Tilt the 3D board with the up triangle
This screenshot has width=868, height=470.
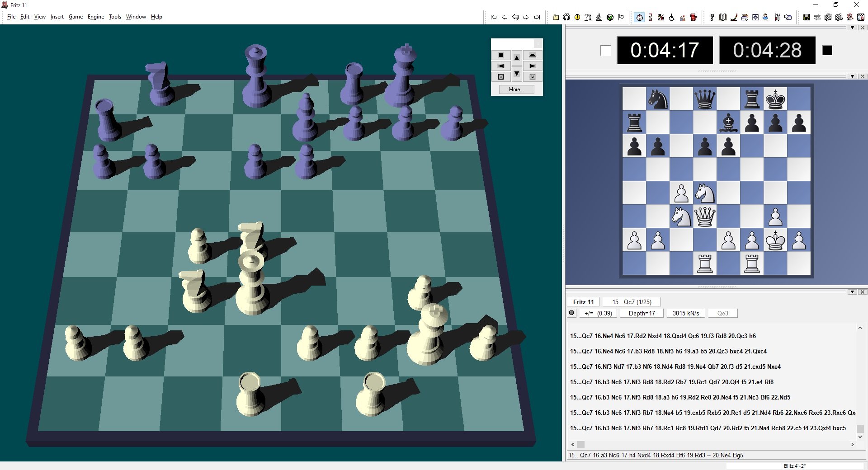(517, 57)
